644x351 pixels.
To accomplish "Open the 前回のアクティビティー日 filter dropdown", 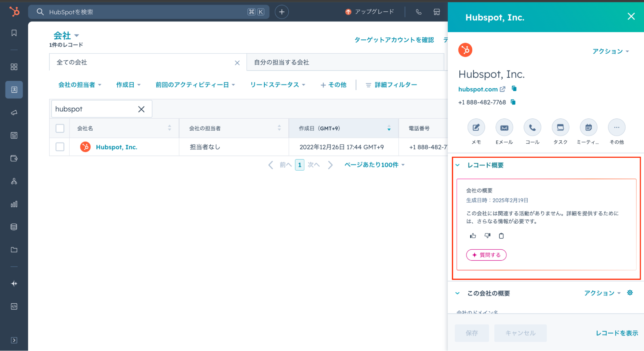I will 195,85.
